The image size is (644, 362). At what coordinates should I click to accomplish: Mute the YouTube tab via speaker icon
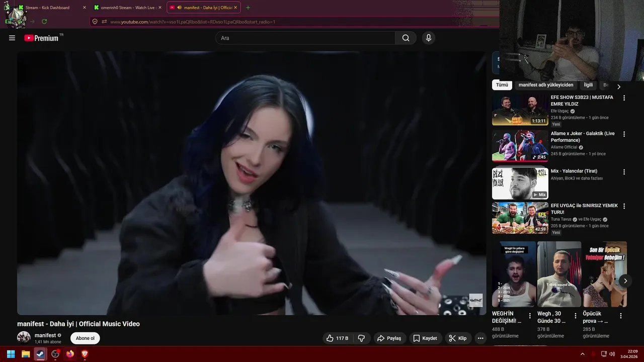tap(179, 8)
